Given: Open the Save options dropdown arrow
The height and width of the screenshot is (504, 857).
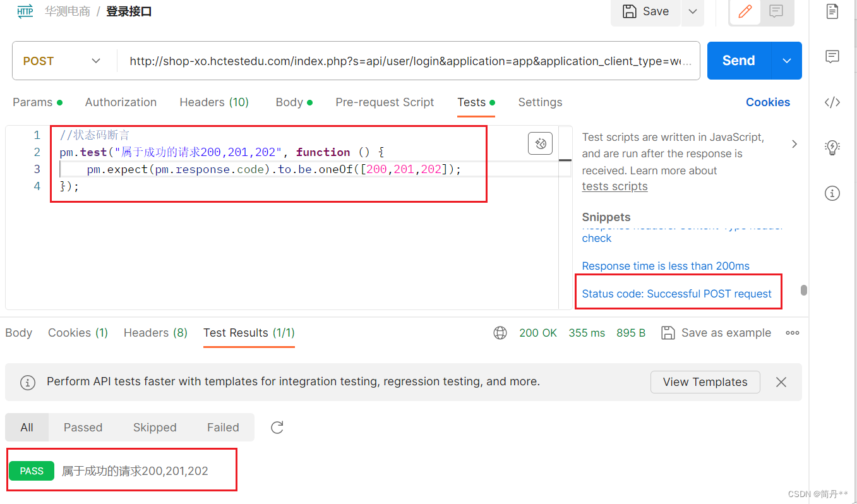Looking at the screenshot, I should tap(693, 11).
